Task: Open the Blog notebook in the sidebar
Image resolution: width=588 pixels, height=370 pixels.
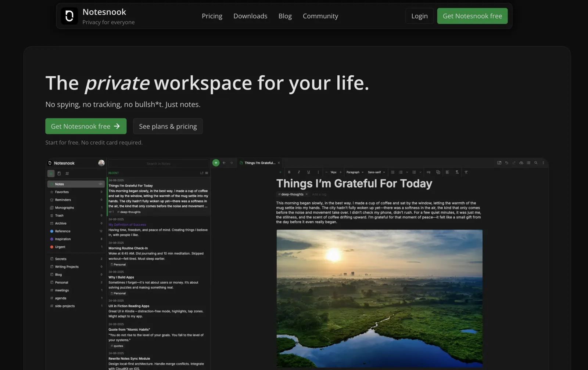Action: pos(76,275)
